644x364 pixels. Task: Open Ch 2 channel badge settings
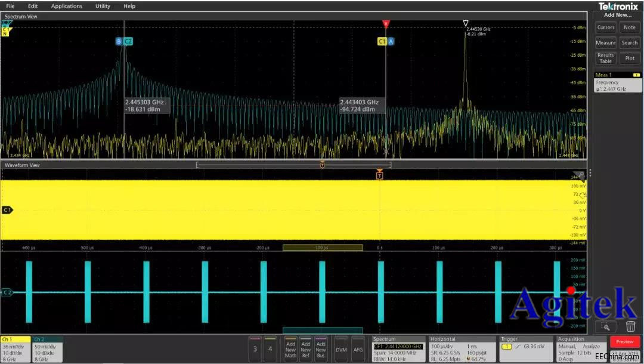(47, 349)
